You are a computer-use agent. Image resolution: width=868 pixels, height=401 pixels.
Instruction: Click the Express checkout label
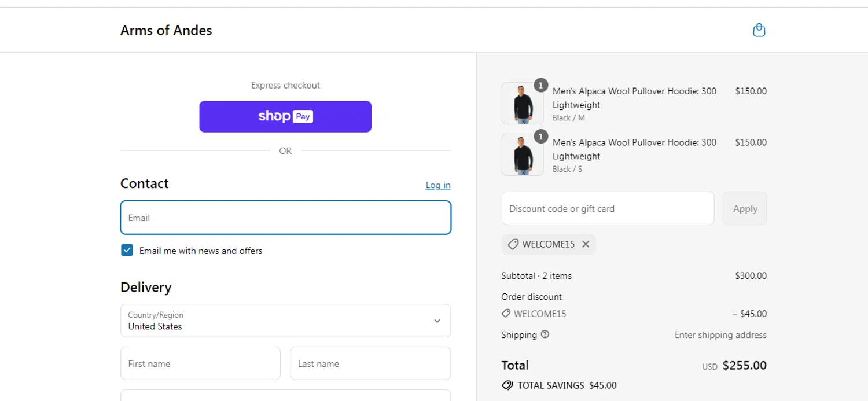point(285,85)
